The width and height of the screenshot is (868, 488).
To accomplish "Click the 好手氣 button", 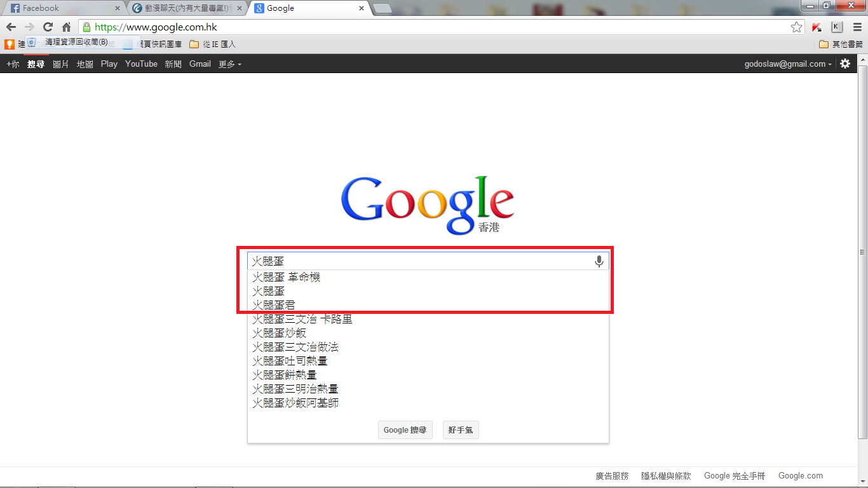I will pyautogui.click(x=461, y=430).
